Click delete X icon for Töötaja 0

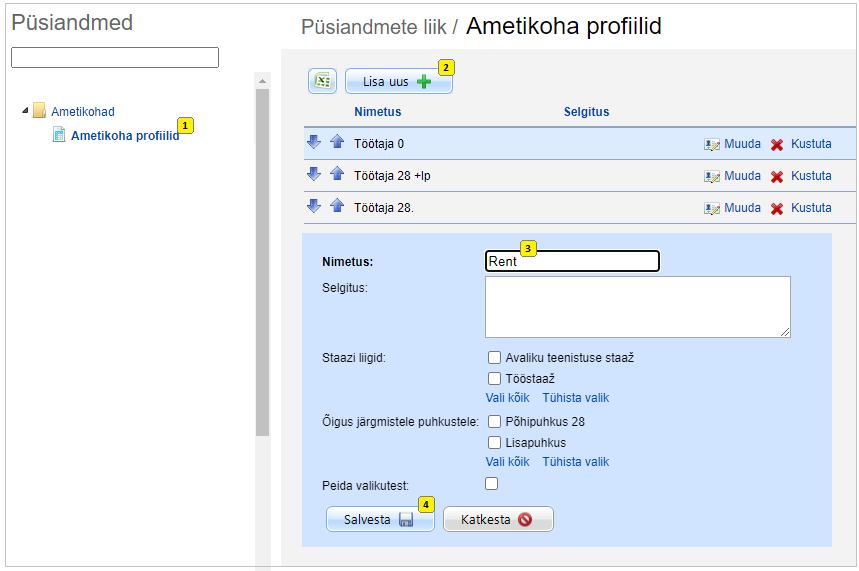[x=777, y=144]
